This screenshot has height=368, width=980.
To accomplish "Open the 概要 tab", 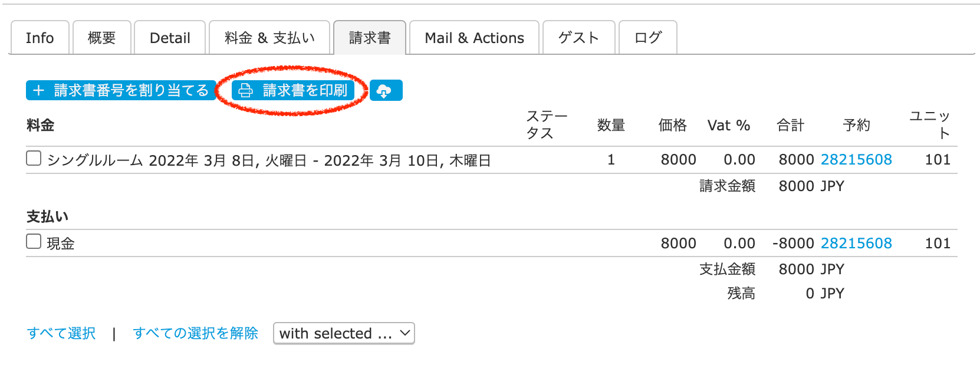I will click(101, 38).
